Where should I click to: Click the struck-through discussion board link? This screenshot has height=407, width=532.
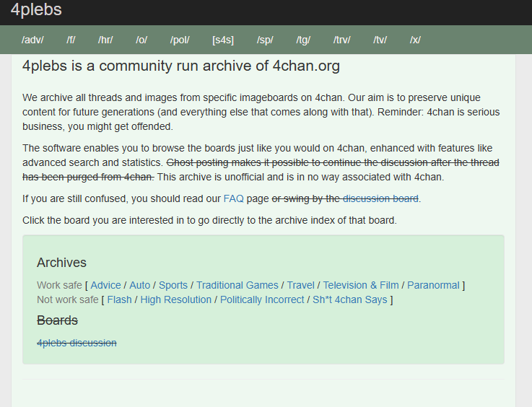click(x=380, y=198)
